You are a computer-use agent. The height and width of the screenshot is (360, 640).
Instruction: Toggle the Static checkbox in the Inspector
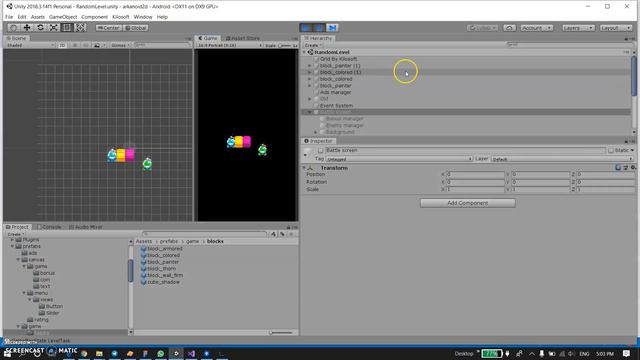click(x=611, y=151)
